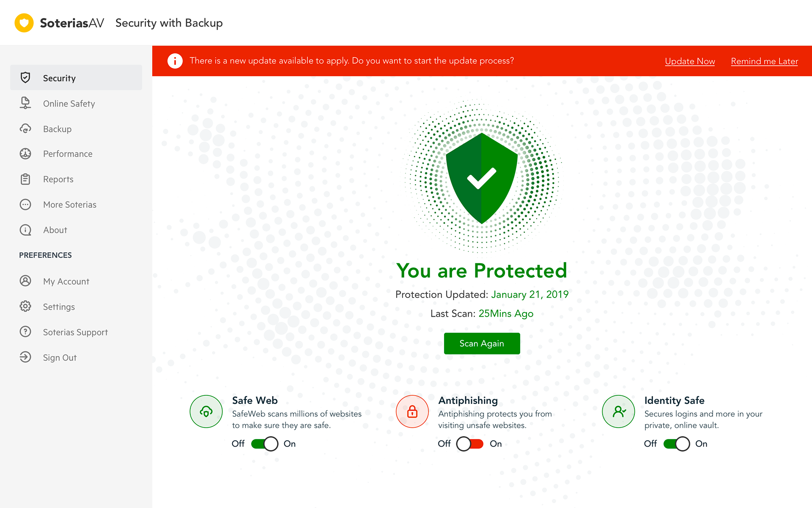The width and height of the screenshot is (812, 508).
Task: Click the Backup cloud icon in sidebar
Action: pyautogui.click(x=25, y=129)
